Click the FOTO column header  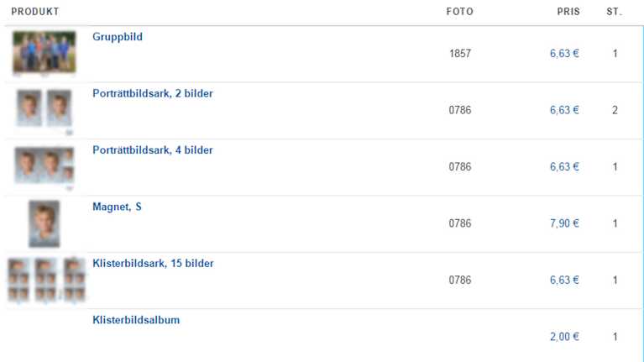click(459, 12)
